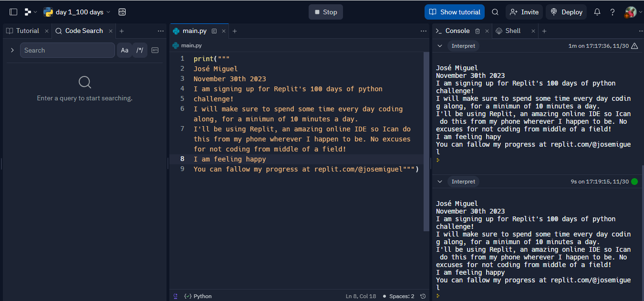
Task: Close the main.py tab
Action: tap(224, 31)
